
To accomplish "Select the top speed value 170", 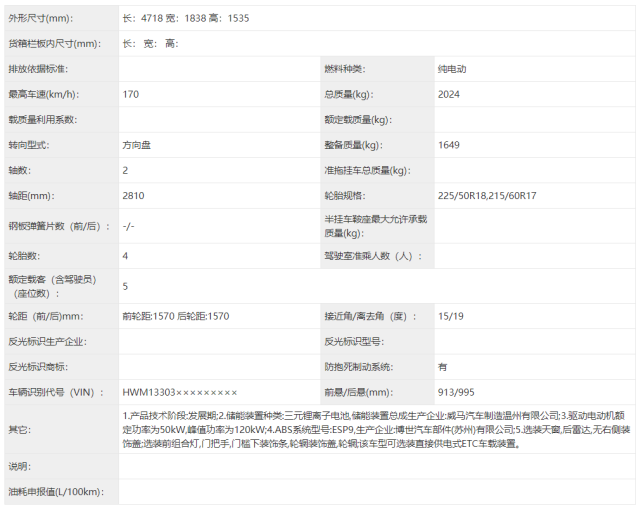I will coord(131,94).
